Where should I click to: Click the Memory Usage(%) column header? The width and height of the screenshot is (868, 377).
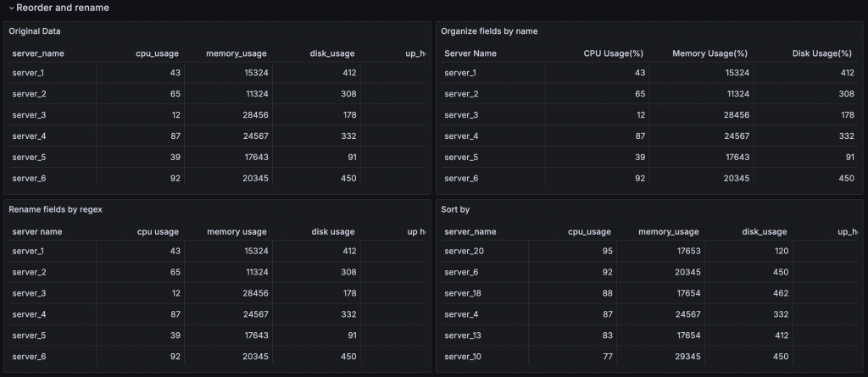click(709, 53)
